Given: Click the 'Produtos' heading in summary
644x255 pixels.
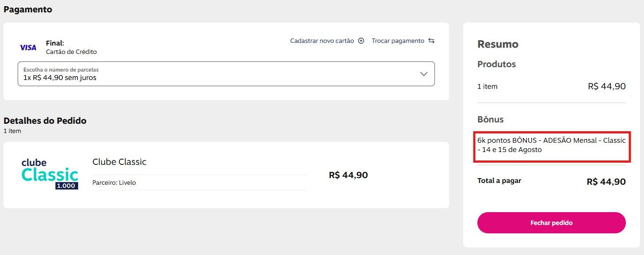Looking at the screenshot, I should pyautogui.click(x=496, y=64).
